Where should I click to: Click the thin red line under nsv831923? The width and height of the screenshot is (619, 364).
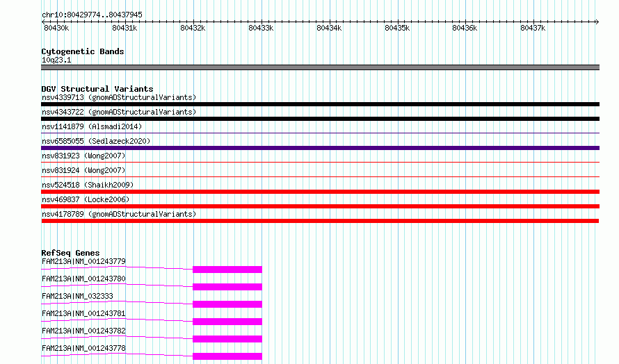tap(320, 162)
